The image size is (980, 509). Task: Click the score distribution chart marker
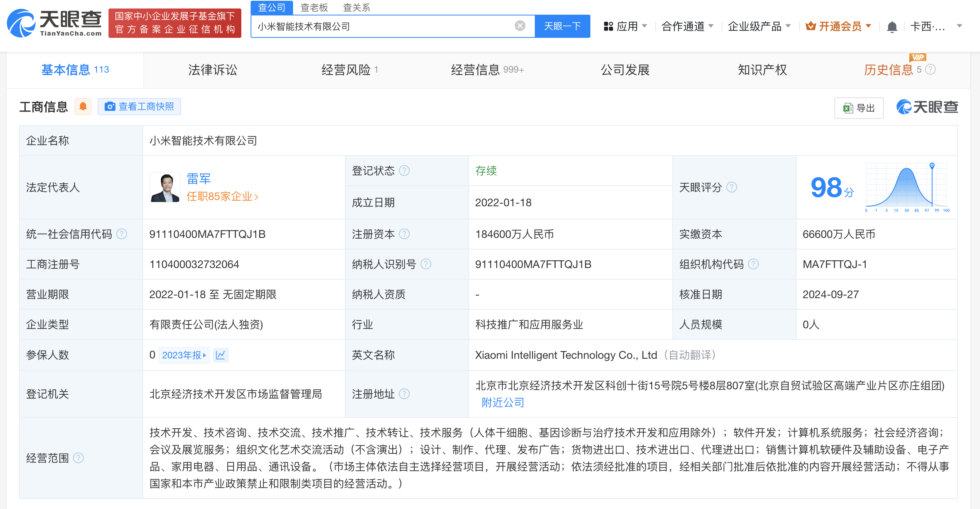[932, 166]
